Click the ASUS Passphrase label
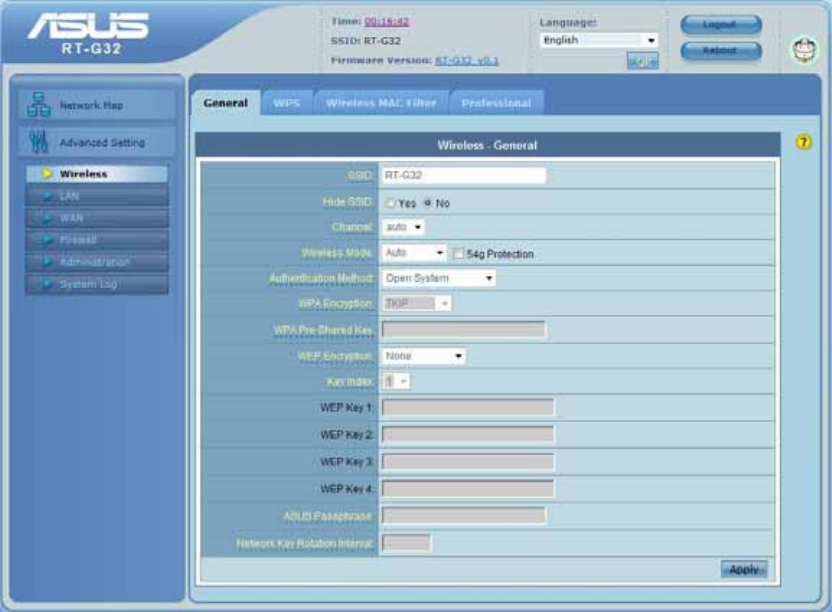The width and height of the screenshot is (832, 612). (328, 516)
